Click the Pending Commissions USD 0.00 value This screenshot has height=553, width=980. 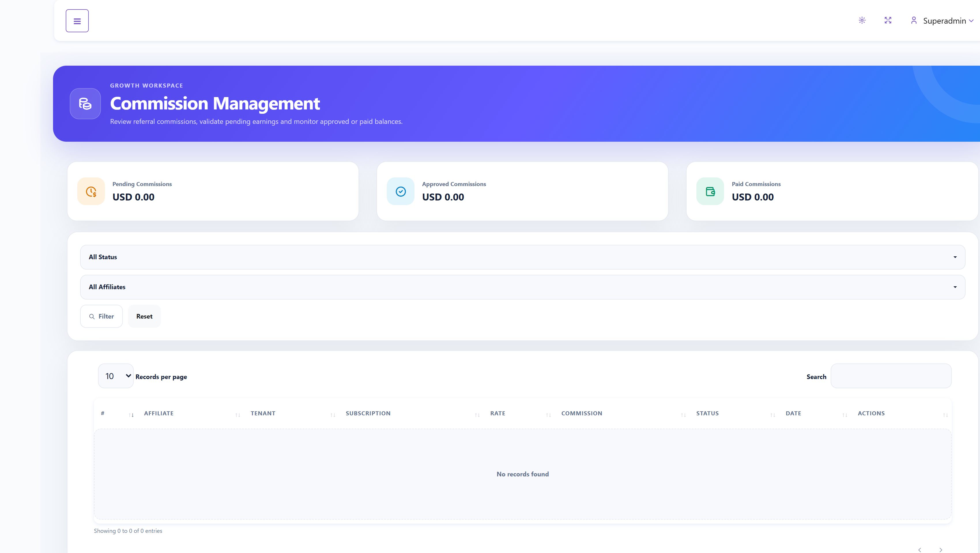pyautogui.click(x=133, y=197)
